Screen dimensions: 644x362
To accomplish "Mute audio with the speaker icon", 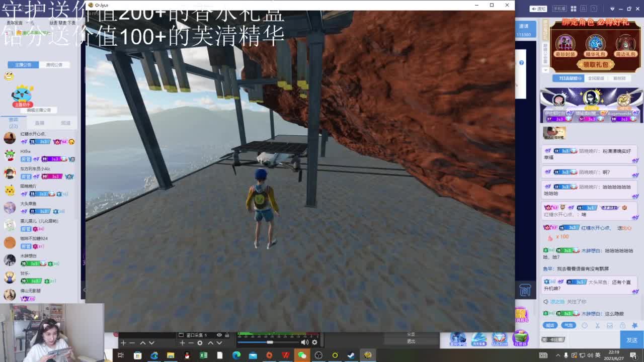I will pyautogui.click(x=304, y=342).
